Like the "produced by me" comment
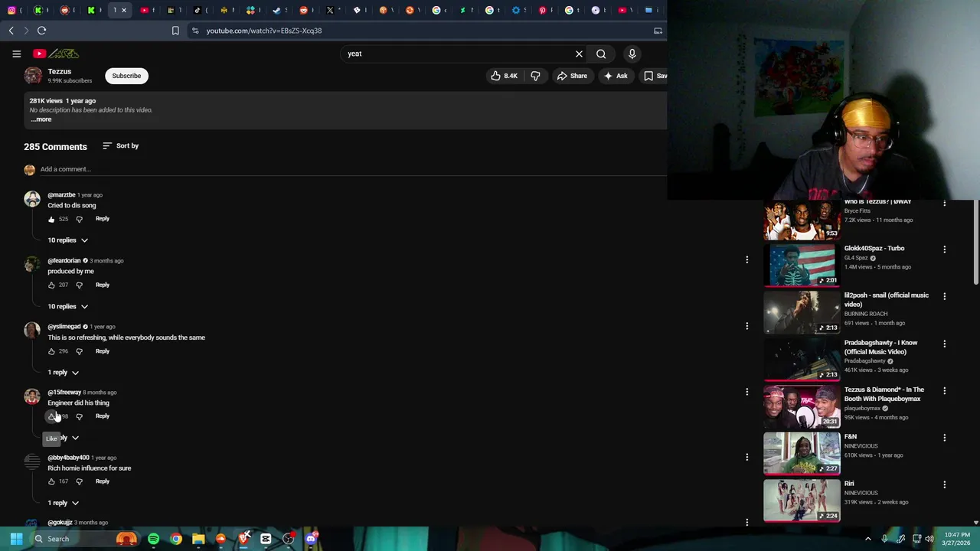 tap(51, 285)
